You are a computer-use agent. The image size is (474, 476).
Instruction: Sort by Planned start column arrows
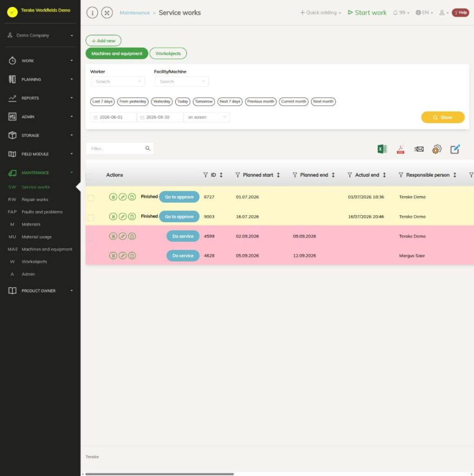[x=278, y=175]
